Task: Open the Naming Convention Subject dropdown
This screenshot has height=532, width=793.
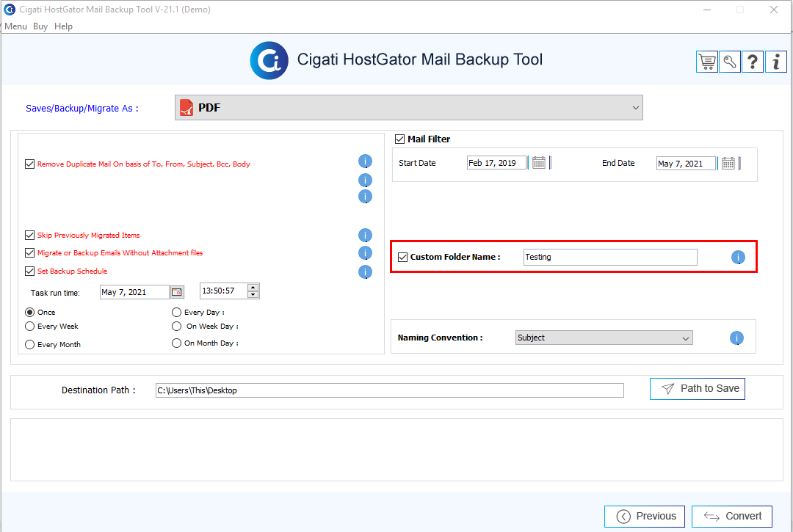Action: (x=604, y=338)
